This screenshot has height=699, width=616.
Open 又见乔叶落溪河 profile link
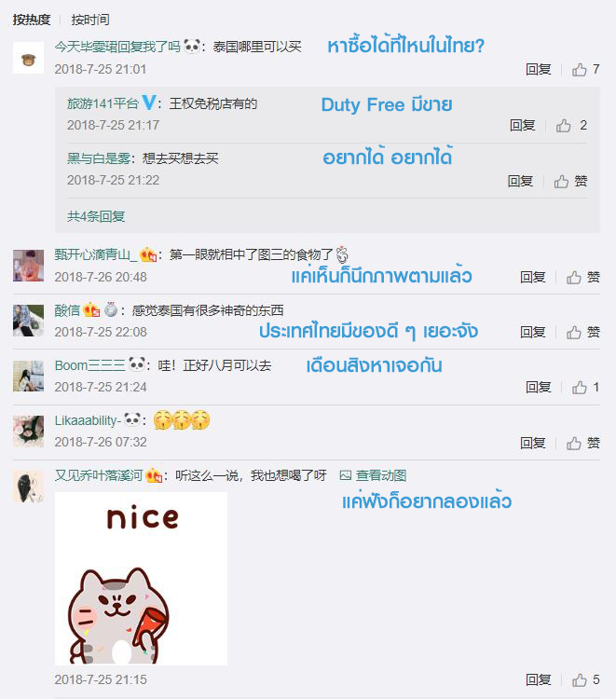(x=99, y=475)
